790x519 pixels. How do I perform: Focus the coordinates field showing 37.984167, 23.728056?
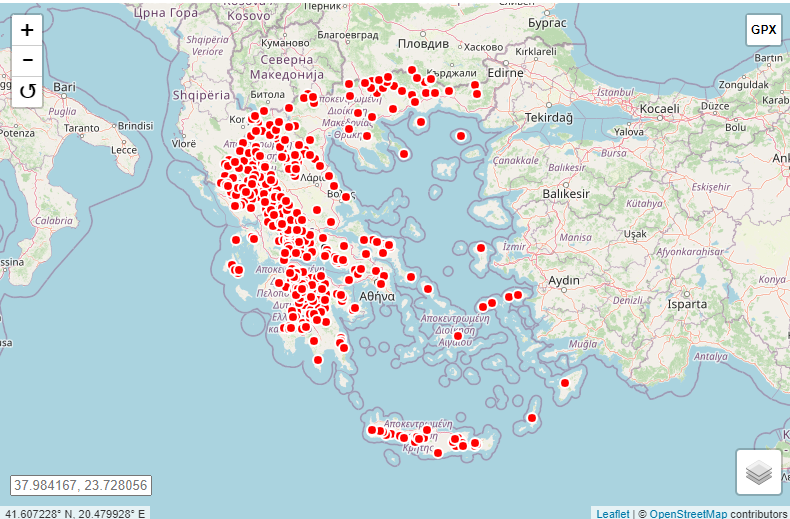[80, 485]
